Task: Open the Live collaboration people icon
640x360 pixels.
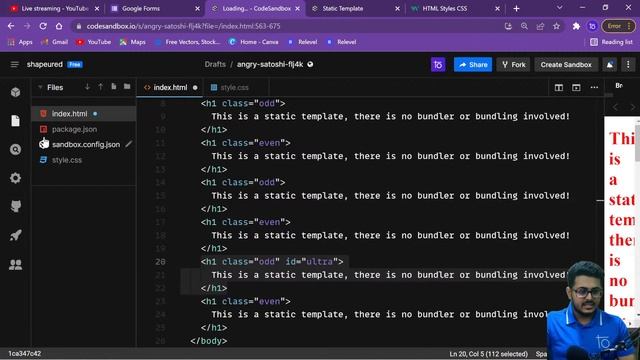Action: (x=16, y=264)
